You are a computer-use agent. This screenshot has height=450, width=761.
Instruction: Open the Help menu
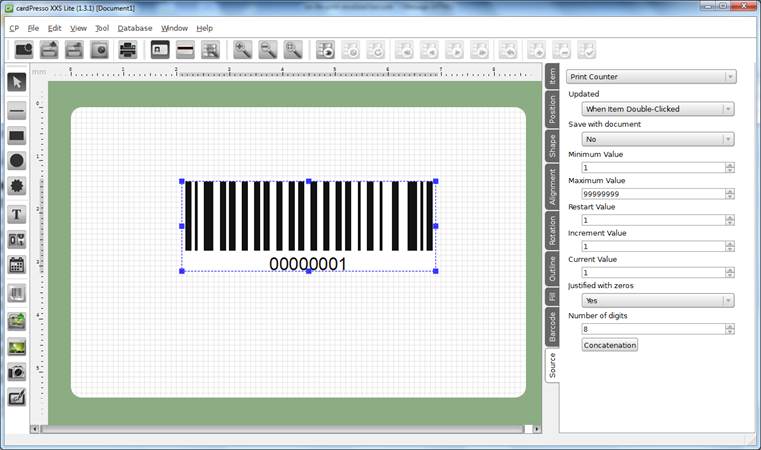coord(204,28)
